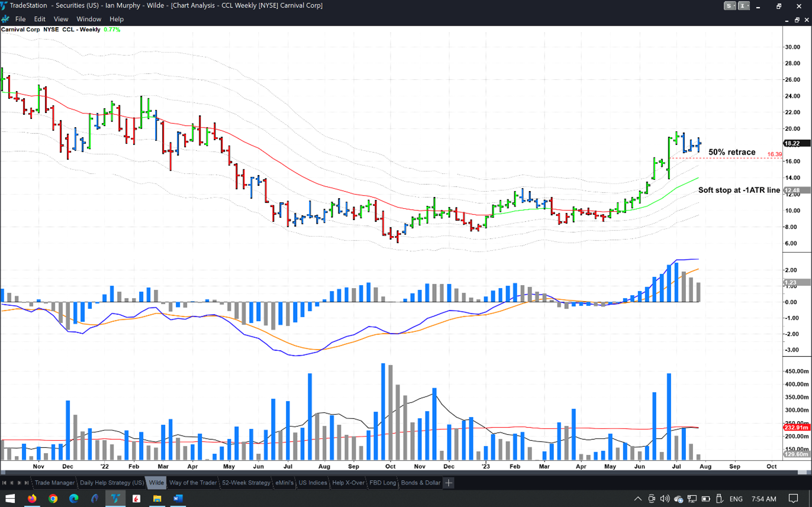Open the View menu
This screenshot has width=812, height=507.
60,19
